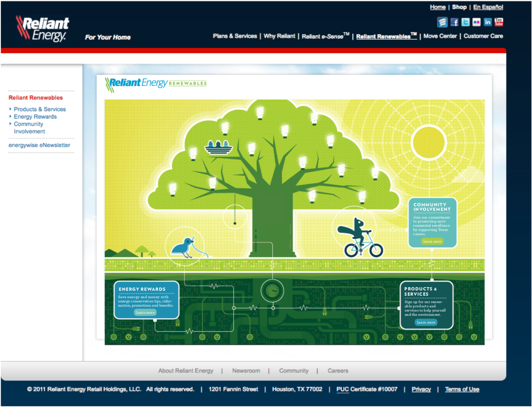Image resolution: width=532 pixels, height=407 pixels.
Task: Open the Community footer link
Action: click(x=294, y=371)
